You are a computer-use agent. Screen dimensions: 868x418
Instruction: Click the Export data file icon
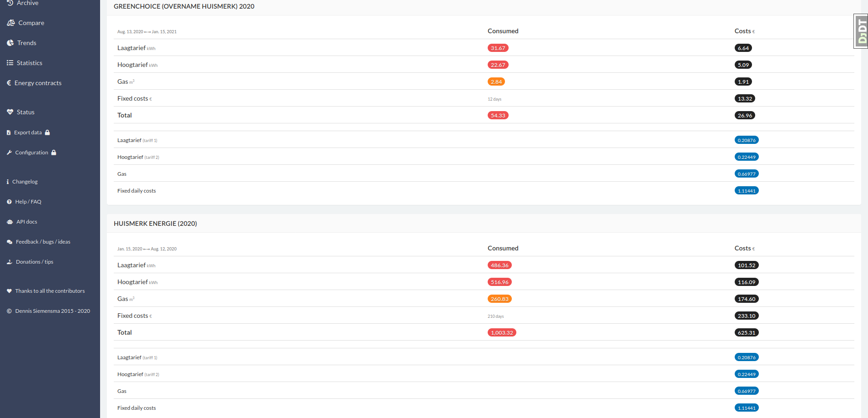(9, 133)
